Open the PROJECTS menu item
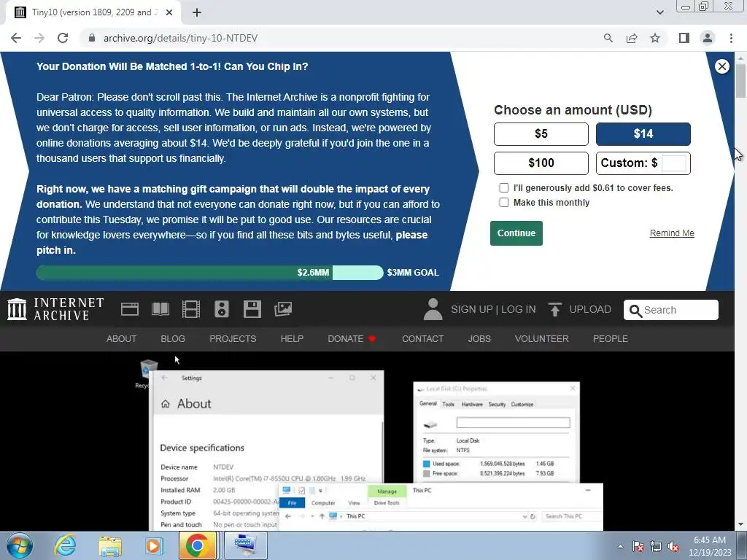The height and width of the screenshot is (560, 747). [233, 338]
